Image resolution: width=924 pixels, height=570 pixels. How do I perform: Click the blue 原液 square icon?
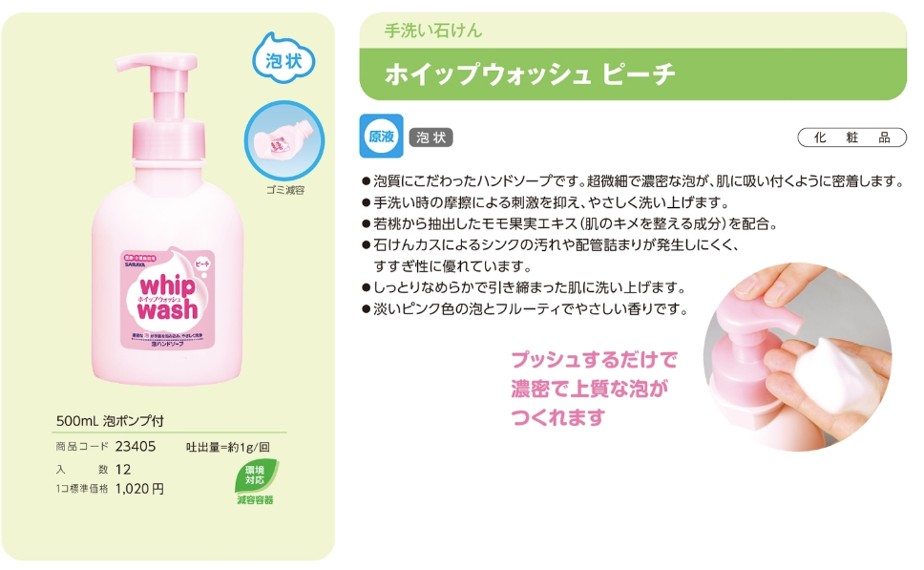tap(381, 137)
